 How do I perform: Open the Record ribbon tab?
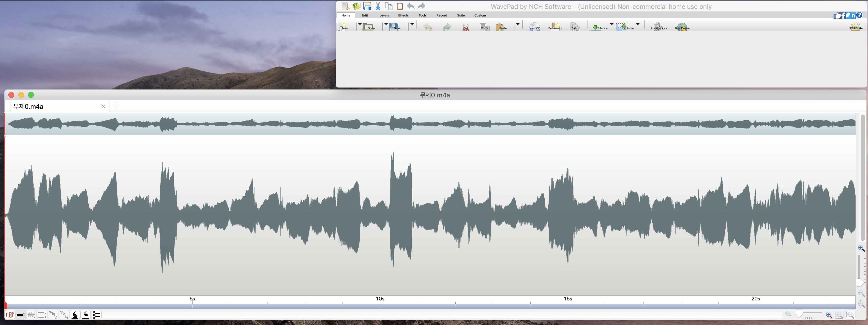441,15
